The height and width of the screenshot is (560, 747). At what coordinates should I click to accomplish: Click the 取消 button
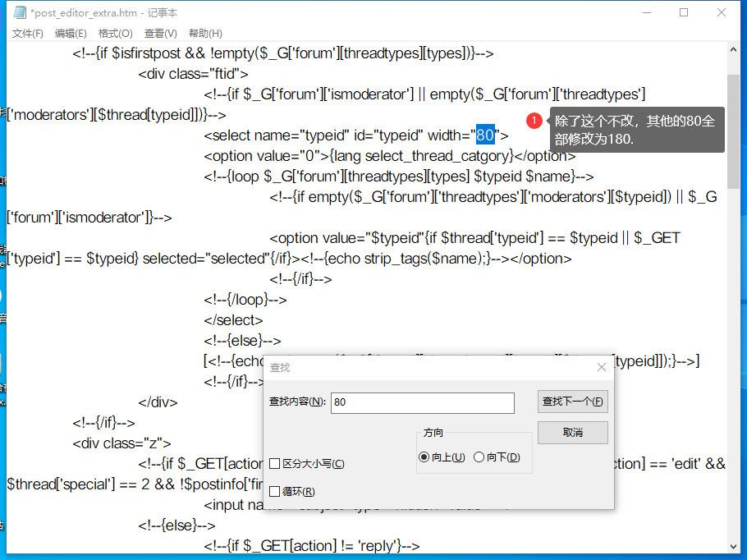(572, 432)
